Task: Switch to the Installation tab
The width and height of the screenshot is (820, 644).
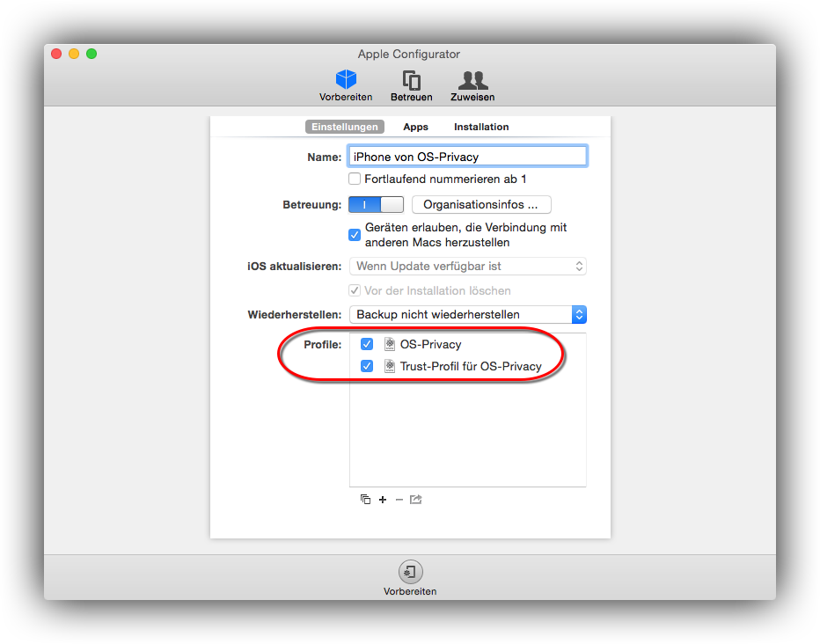Action: pos(481,127)
